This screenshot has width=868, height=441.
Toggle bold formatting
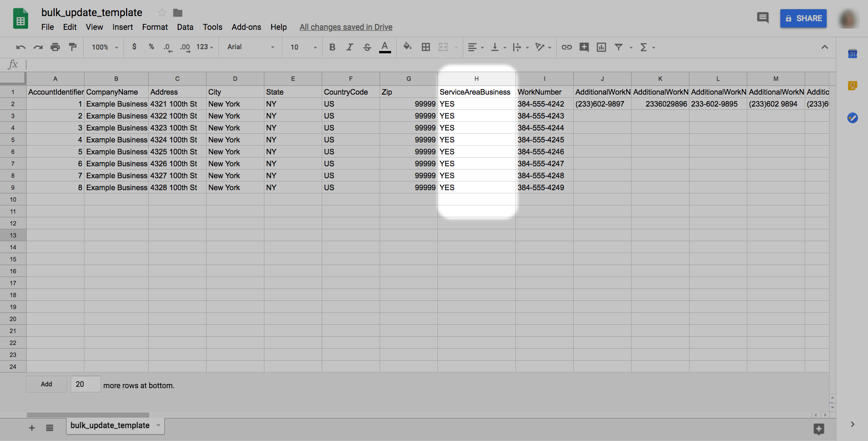[x=332, y=47]
